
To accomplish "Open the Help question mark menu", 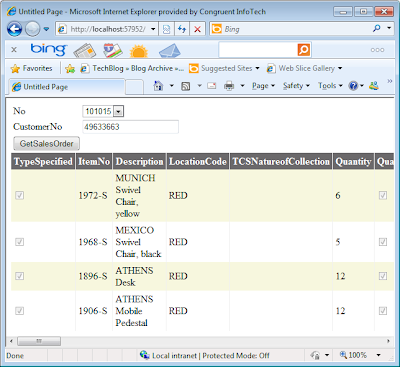I will [356, 86].
